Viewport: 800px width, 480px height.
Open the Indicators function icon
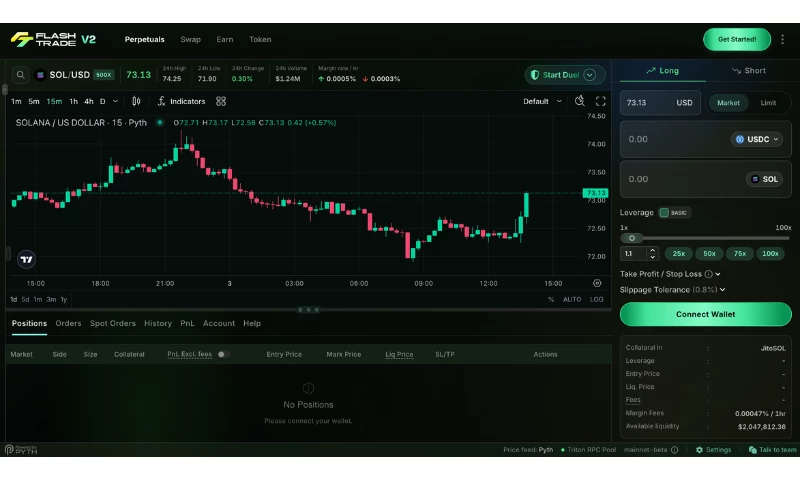(161, 101)
